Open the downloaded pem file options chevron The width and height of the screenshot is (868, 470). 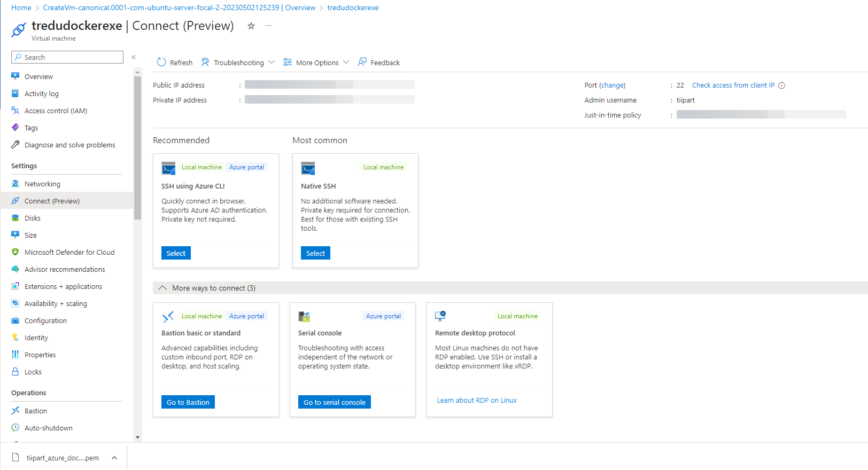(x=114, y=458)
